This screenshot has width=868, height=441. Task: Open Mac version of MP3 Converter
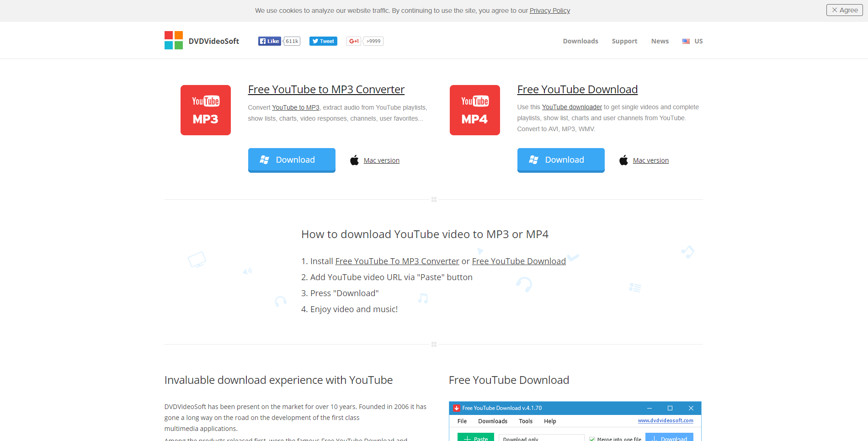(x=382, y=160)
